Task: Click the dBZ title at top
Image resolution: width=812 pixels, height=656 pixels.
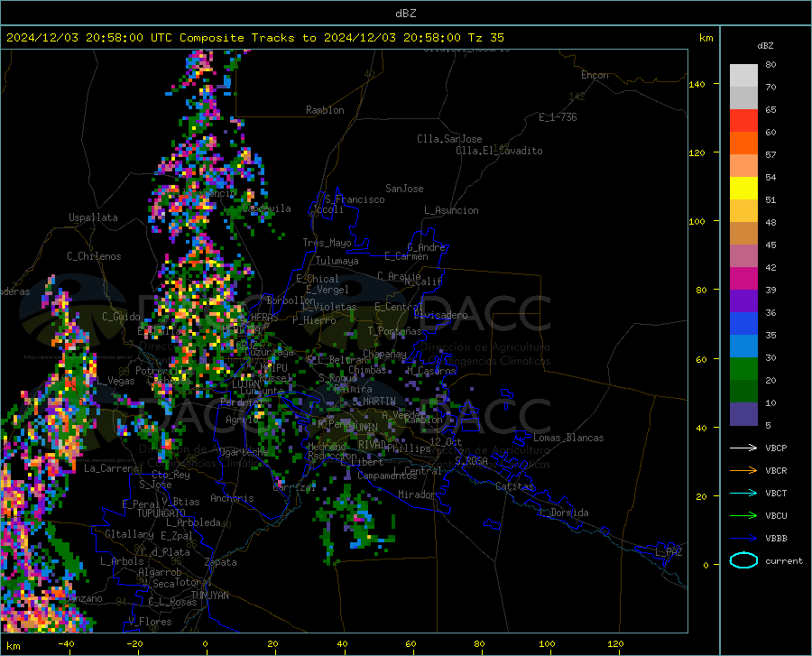Action: [405, 14]
